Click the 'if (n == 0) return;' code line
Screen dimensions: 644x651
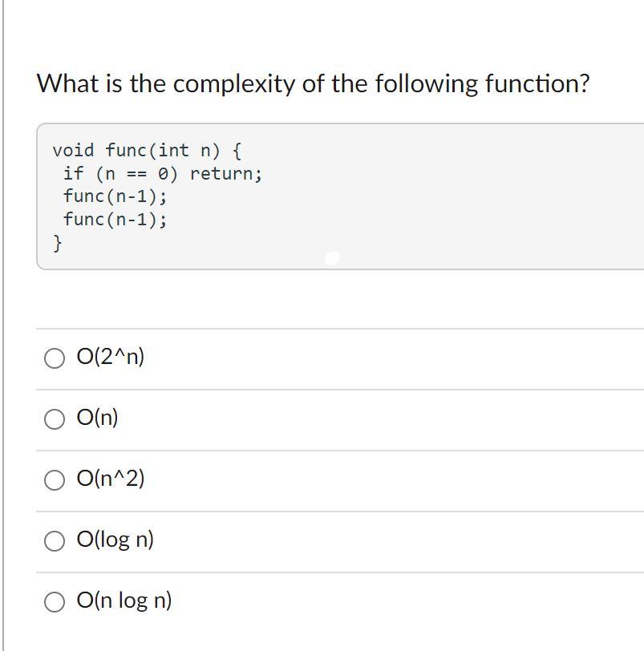[x=163, y=173]
